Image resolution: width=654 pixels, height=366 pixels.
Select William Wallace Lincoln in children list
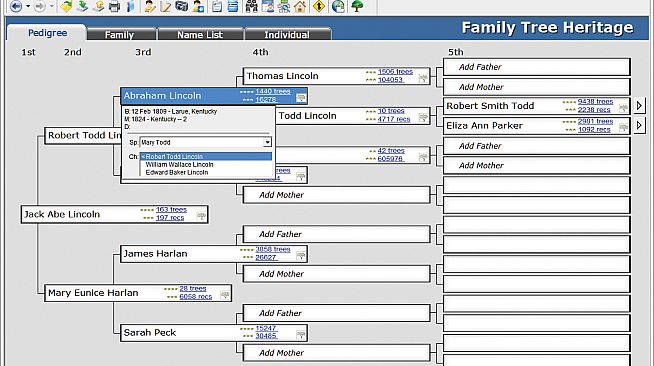pyautogui.click(x=179, y=165)
